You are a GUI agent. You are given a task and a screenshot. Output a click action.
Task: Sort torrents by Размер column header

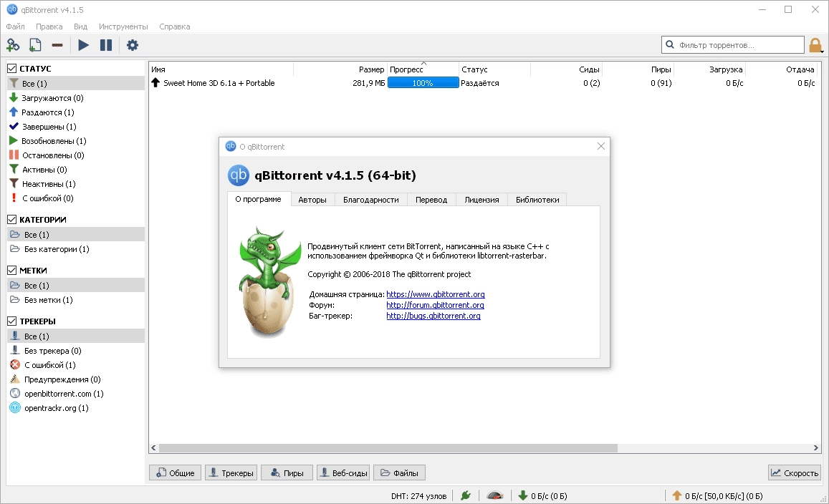340,69
